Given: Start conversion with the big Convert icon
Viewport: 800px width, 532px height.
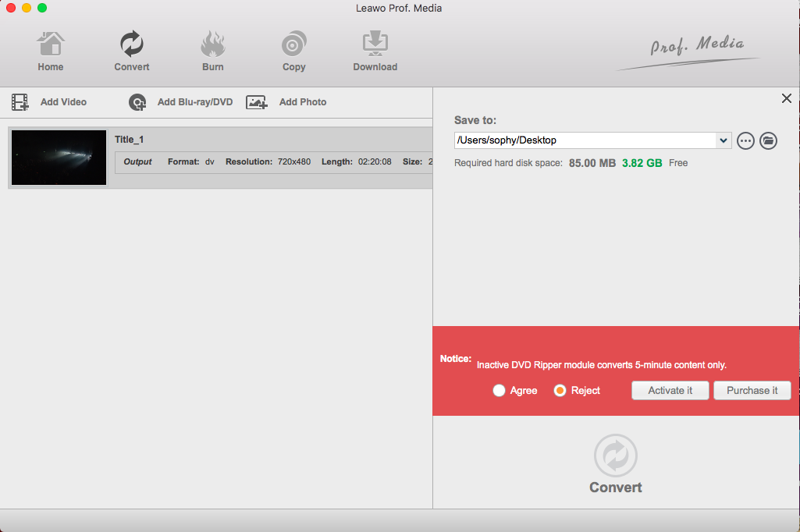Looking at the screenshot, I should (615, 456).
